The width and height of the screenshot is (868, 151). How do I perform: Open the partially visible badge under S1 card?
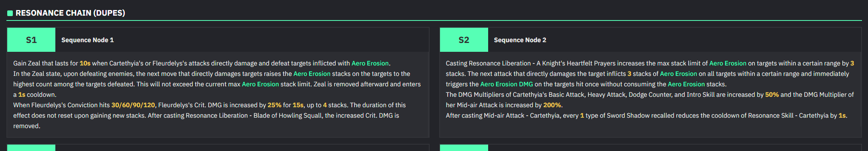tap(31, 148)
